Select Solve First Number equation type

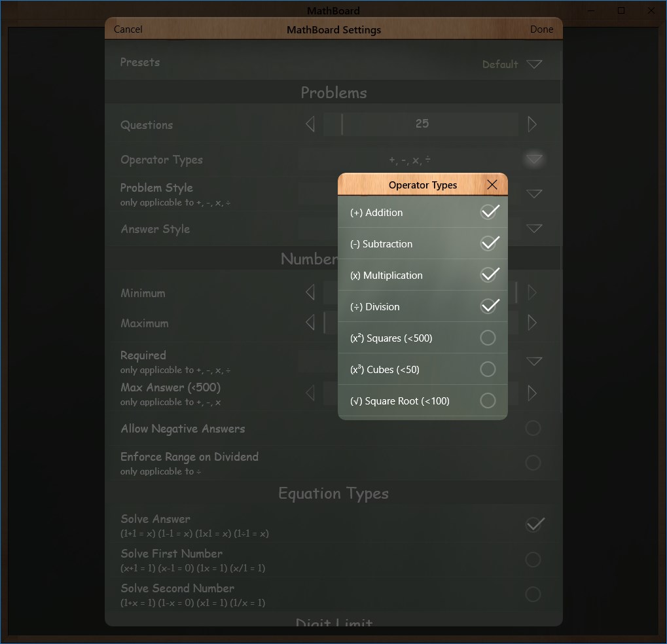(x=533, y=560)
